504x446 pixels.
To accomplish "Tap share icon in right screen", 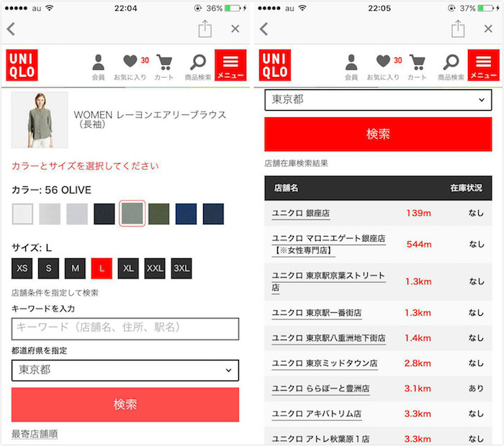I will 458,29.
